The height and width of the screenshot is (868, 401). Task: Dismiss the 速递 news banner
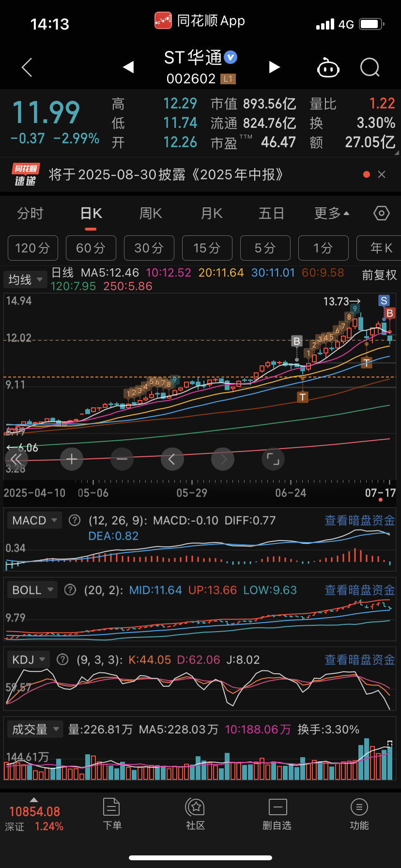click(x=382, y=174)
